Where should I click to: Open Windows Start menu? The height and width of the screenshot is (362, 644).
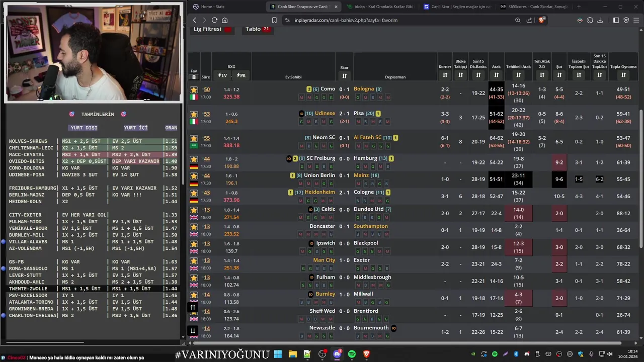coord(278,354)
